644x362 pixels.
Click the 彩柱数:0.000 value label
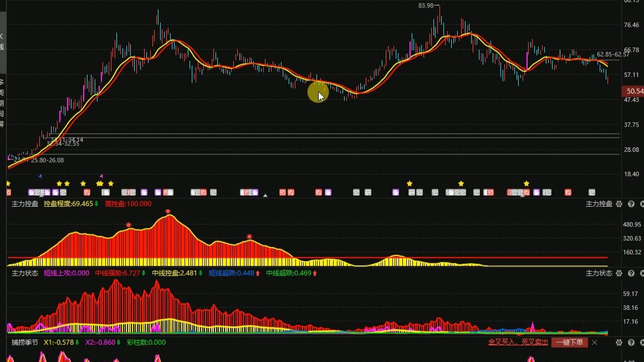pos(146,342)
